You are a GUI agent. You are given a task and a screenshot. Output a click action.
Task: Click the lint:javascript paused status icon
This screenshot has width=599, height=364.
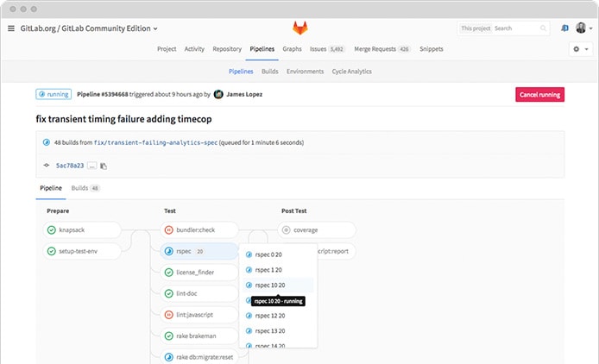tap(168, 315)
